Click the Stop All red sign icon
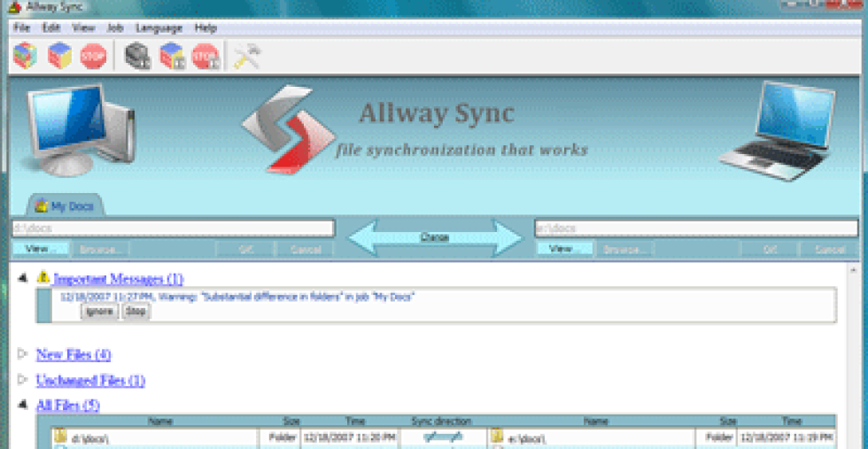 pyautogui.click(x=93, y=56)
